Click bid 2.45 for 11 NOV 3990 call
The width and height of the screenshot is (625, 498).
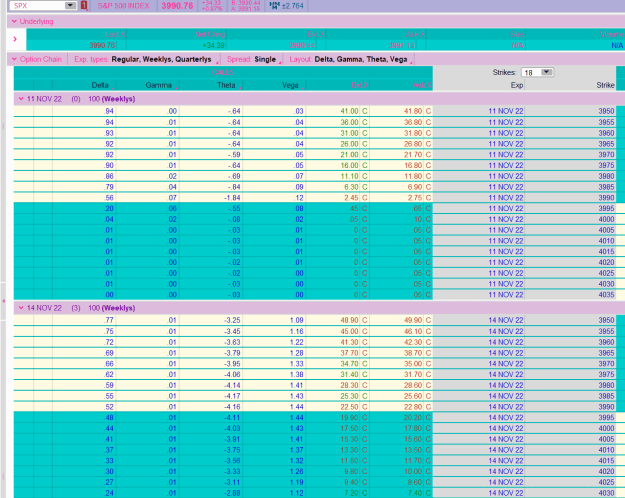tap(351, 198)
